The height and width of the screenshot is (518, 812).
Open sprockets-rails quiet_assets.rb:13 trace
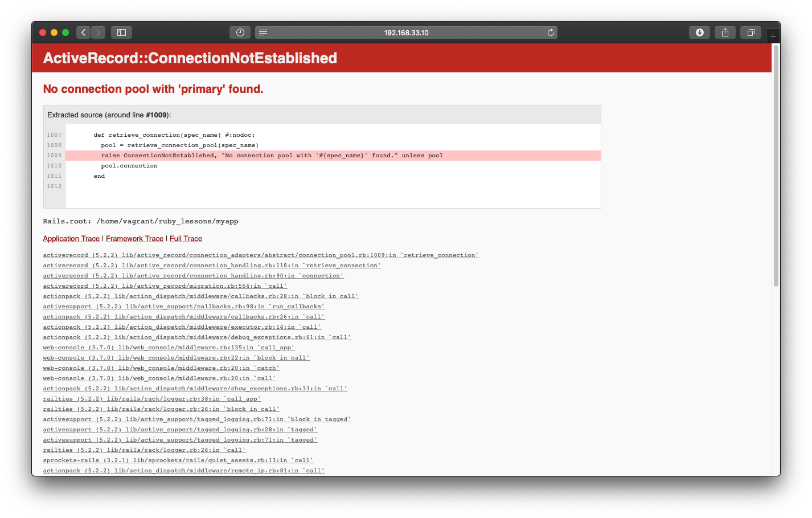click(x=178, y=460)
